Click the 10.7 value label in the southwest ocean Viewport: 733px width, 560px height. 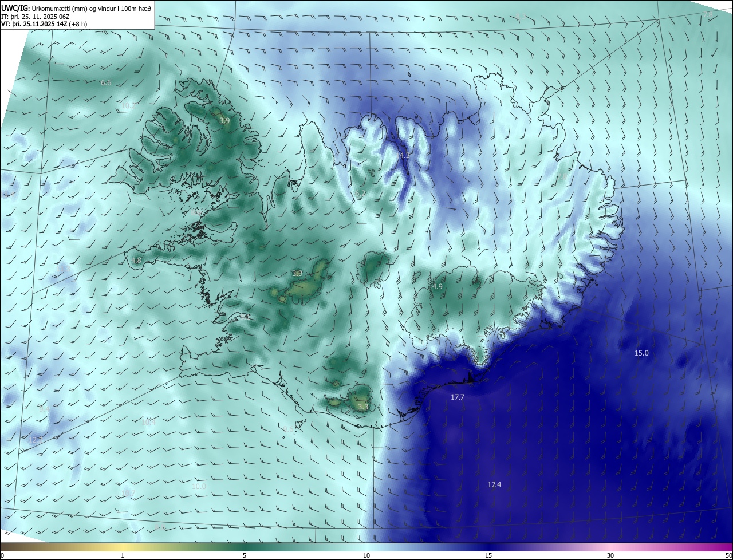[128, 493]
